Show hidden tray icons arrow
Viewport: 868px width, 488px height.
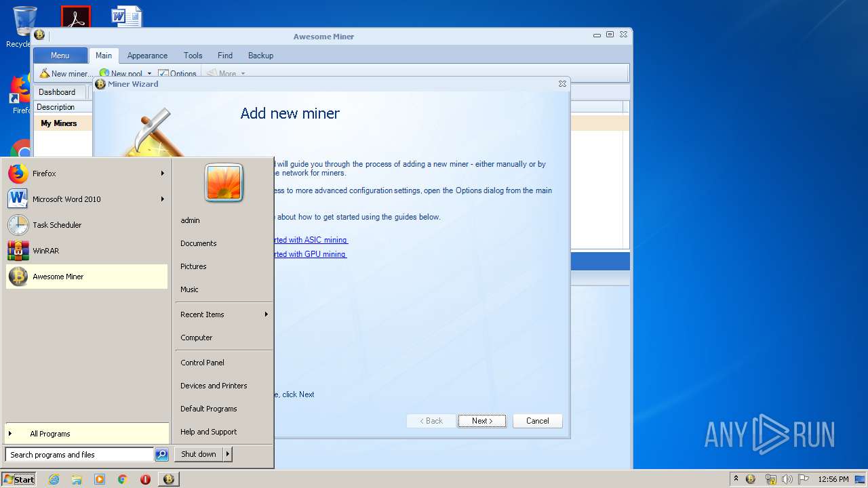736,479
